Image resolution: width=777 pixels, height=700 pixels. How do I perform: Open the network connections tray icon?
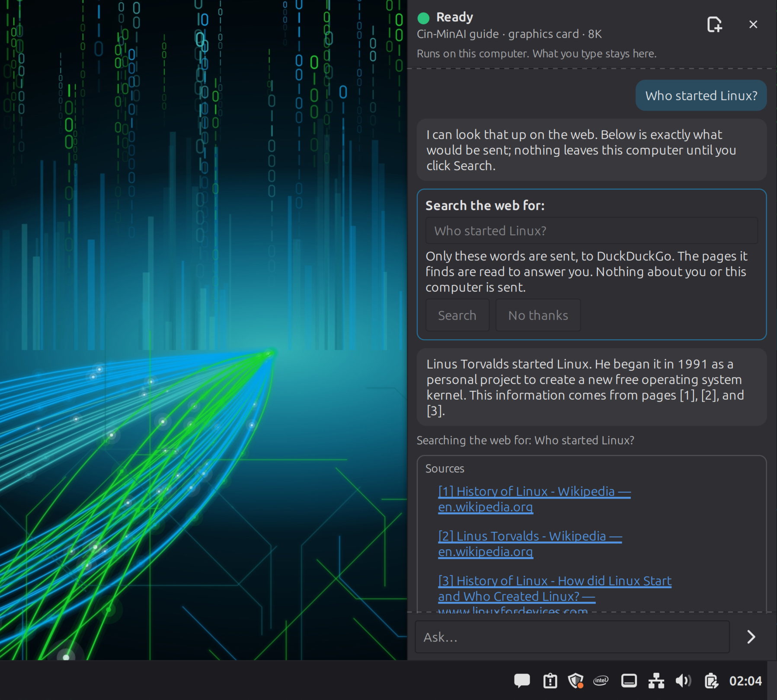(x=656, y=681)
